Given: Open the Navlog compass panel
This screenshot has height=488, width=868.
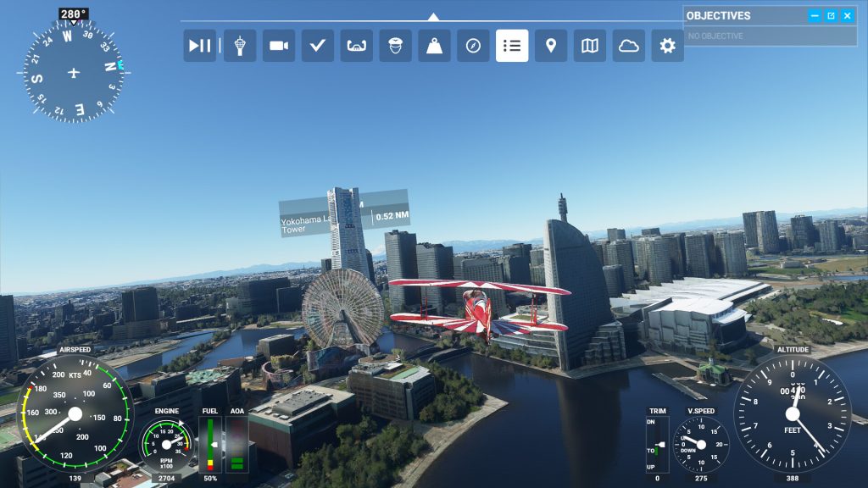Looking at the screenshot, I should pyautogui.click(x=473, y=46).
